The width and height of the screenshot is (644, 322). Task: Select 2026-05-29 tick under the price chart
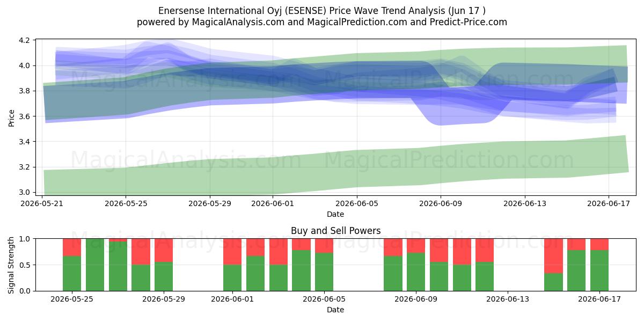click(x=209, y=204)
